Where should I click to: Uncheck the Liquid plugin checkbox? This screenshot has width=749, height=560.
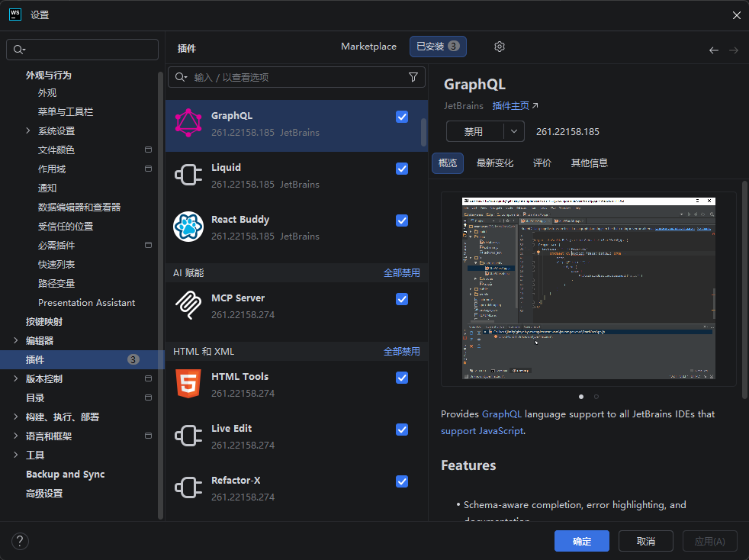pos(402,169)
